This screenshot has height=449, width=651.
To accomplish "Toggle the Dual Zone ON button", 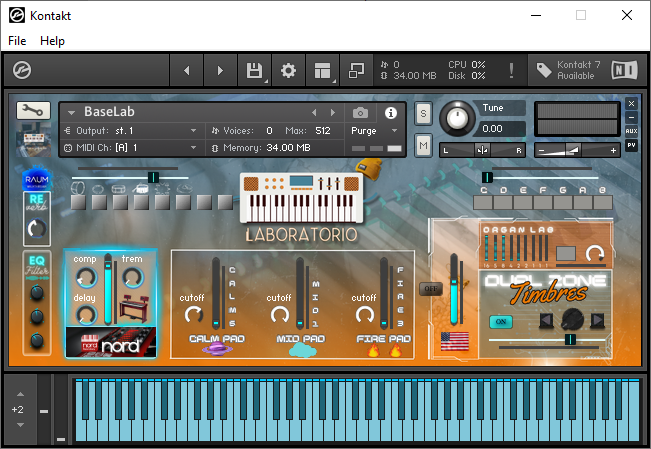I will click(501, 321).
